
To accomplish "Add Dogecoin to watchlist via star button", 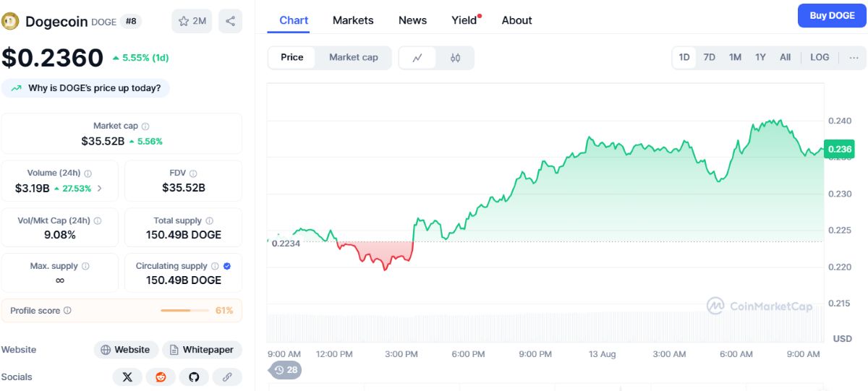I will click(192, 21).
